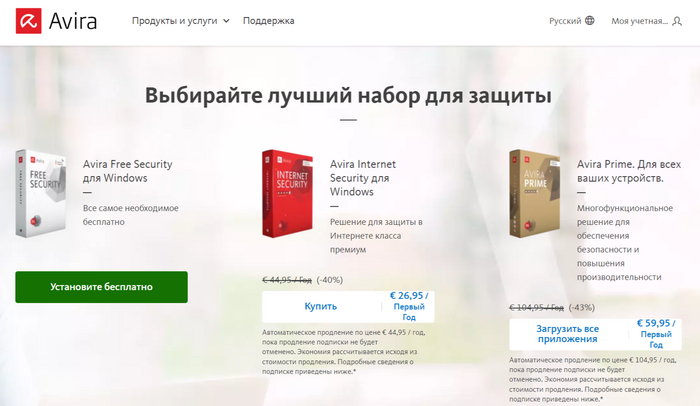Click the Купить button
The height and width of the screenshot is (406, 700).
click(321, 306)
